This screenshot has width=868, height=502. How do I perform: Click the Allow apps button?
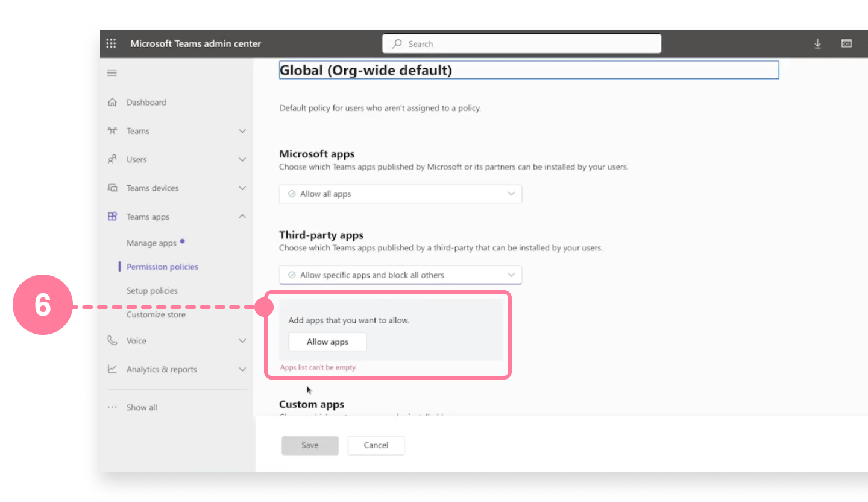(327, 342)
